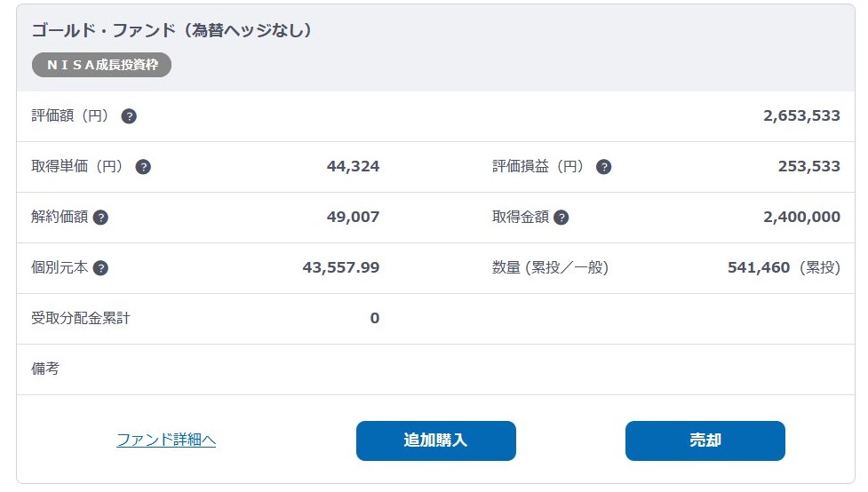Click the 備考 row label
This screenshot has width=868, height=492.
click(45, 369)
